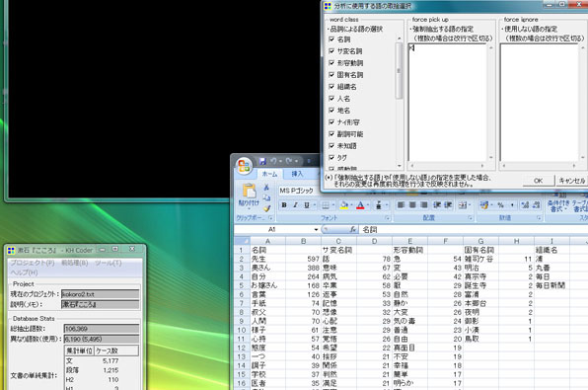Toggle the ナイ形容 checkbox
This screenshot has height=390, width=588.
331,122
